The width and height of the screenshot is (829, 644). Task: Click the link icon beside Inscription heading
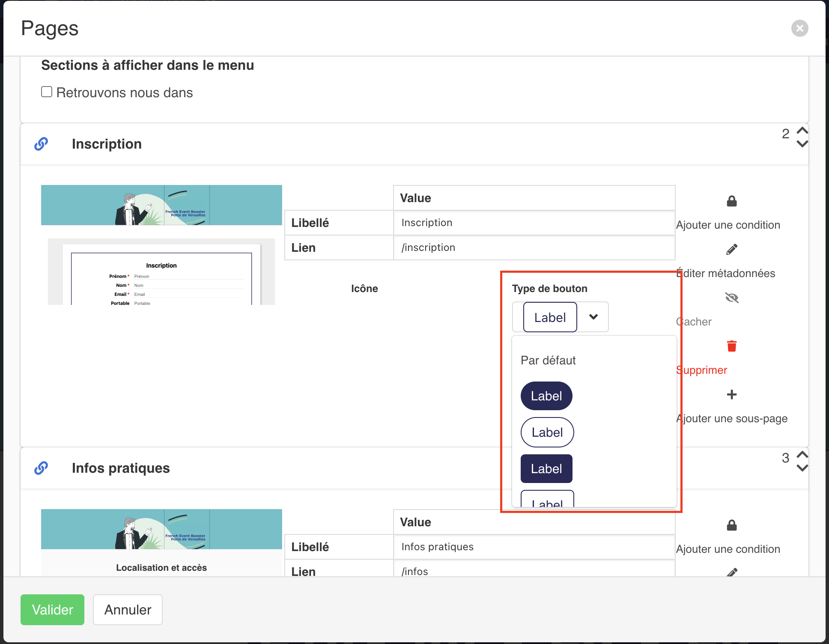point(41,144)
